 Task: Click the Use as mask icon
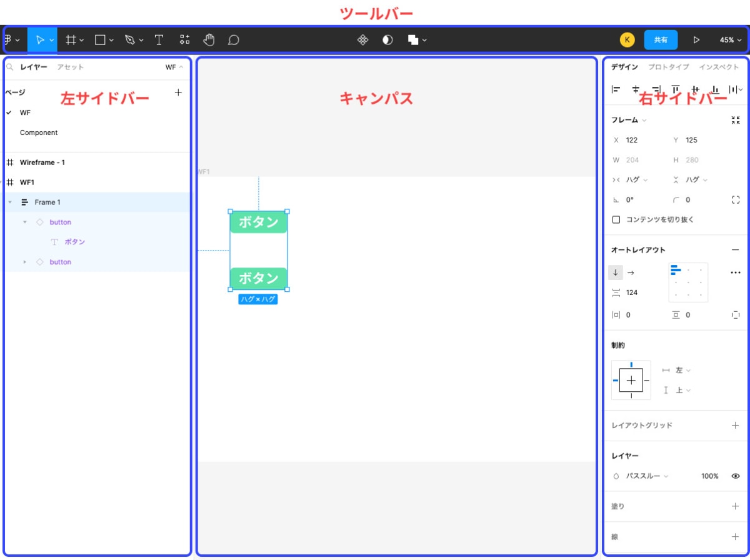coord(387,39)
